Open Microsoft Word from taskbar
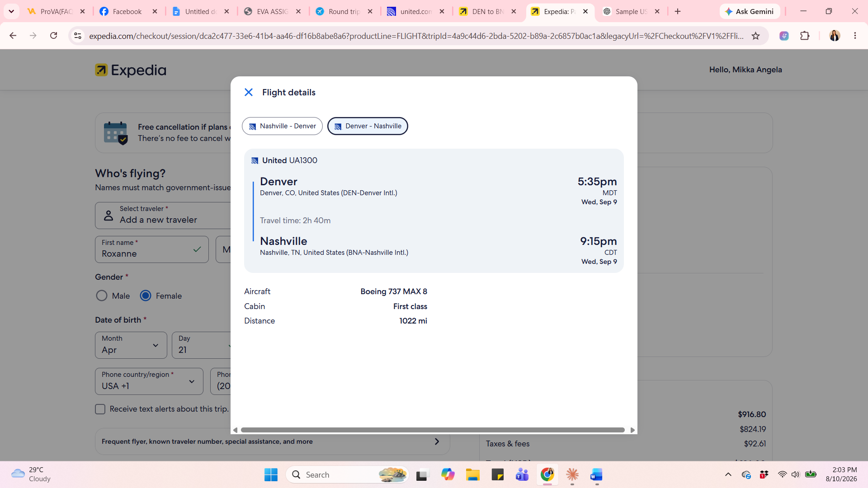 [596, 475]
